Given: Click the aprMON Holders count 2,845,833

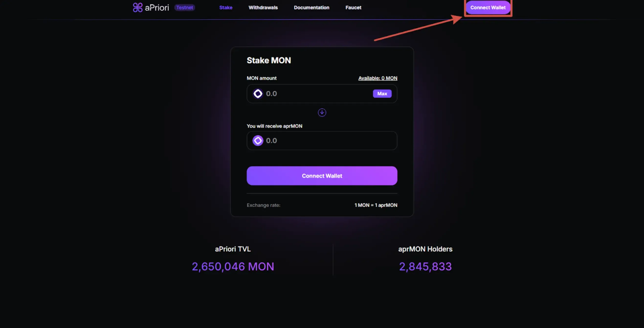Looking at the screenshot, I should [x=425, y=266].
